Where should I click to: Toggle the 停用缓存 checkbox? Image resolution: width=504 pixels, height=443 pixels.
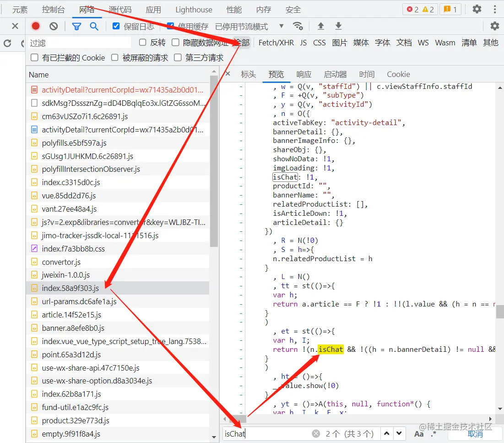pyautogui.click(x=170, y=26)
